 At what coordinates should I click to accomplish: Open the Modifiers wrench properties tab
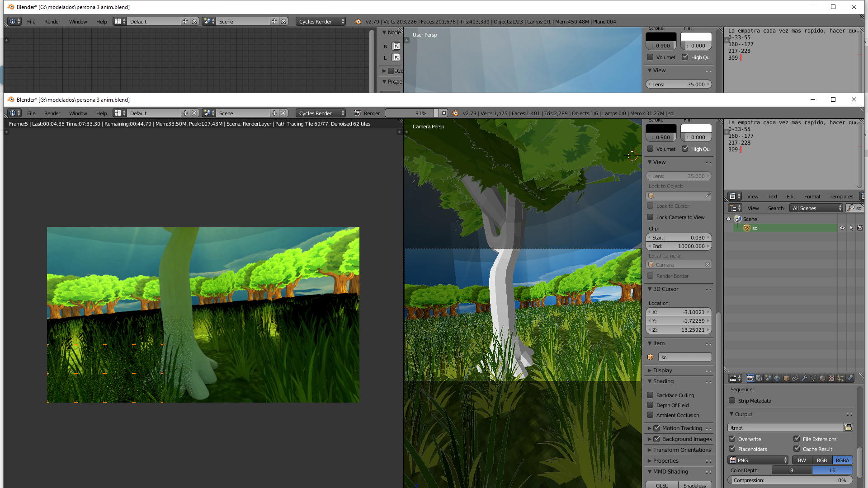click(x=804, y=378)
